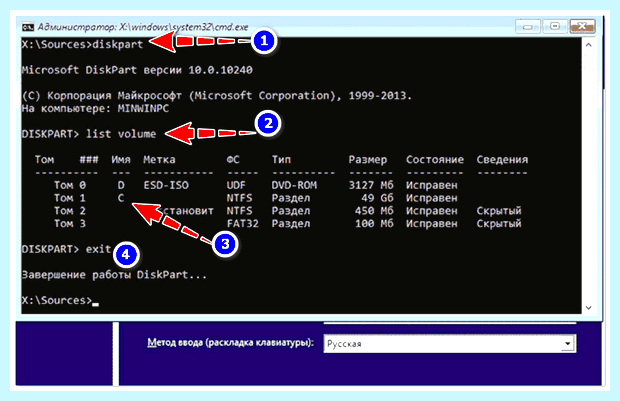Maximize the cmd.exe window
Screen dimensions: 620x401
[555, 26]
